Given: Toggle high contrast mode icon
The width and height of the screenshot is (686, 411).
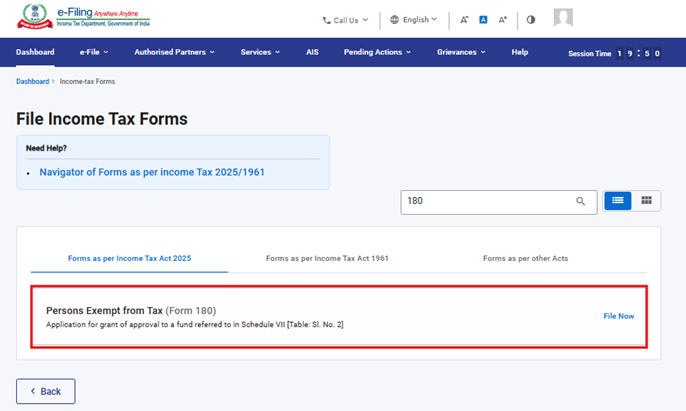Looking at the screenshot, I should click(531, 19).
